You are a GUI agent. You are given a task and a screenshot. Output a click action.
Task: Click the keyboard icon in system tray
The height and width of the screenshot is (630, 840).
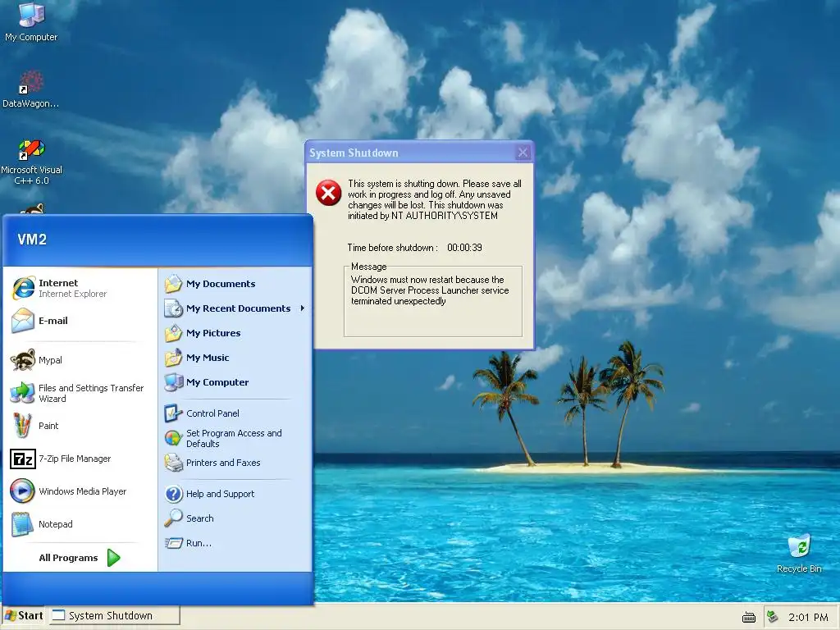[749, 618]
